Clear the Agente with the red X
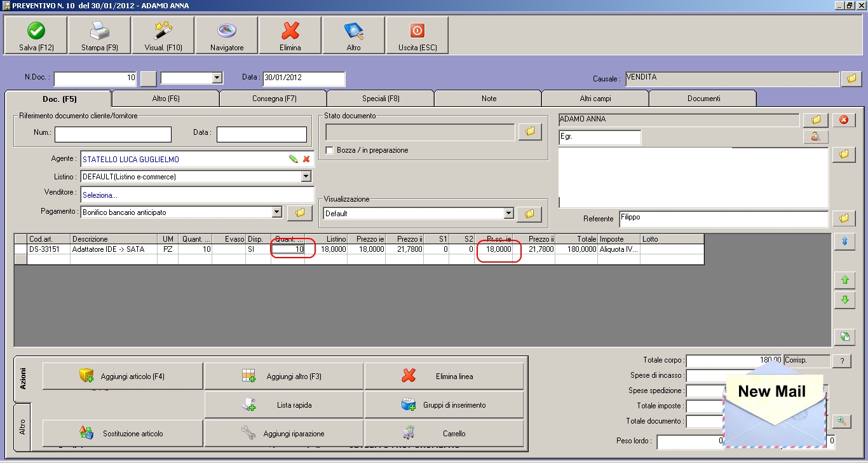The image size is (868, 463). [x=306, y=159]
